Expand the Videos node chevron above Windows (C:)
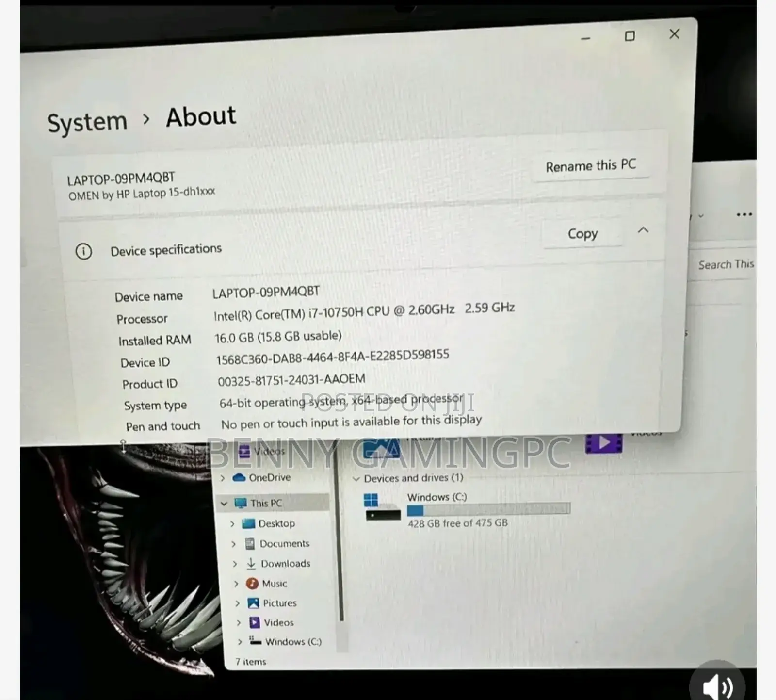This screenshot has height=700, width=776. (238, 623)
